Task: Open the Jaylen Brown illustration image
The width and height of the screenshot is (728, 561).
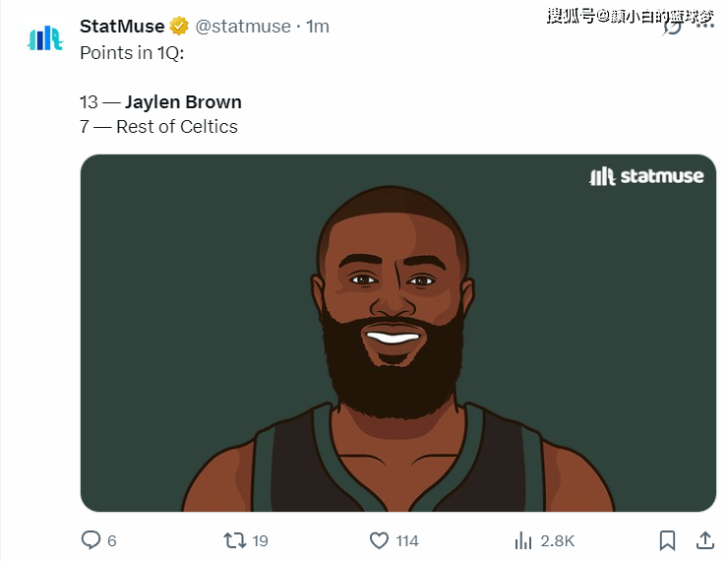Action: 397,333
